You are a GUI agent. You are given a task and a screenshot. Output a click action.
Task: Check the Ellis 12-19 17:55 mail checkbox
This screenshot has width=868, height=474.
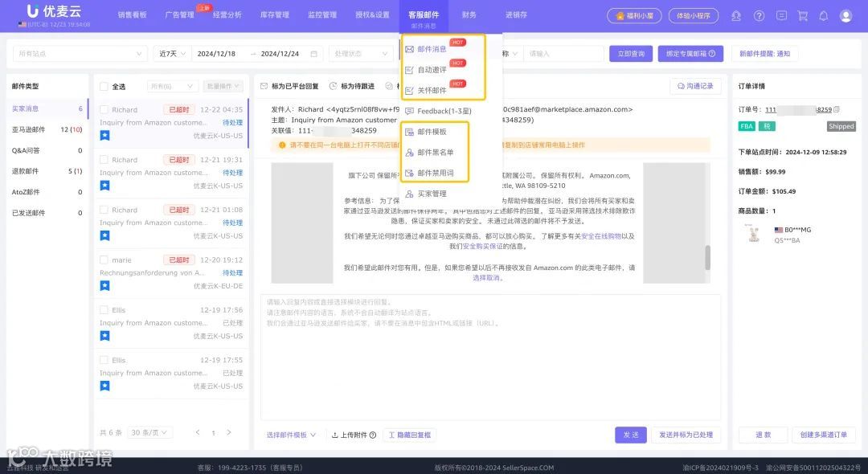point(104,359)
